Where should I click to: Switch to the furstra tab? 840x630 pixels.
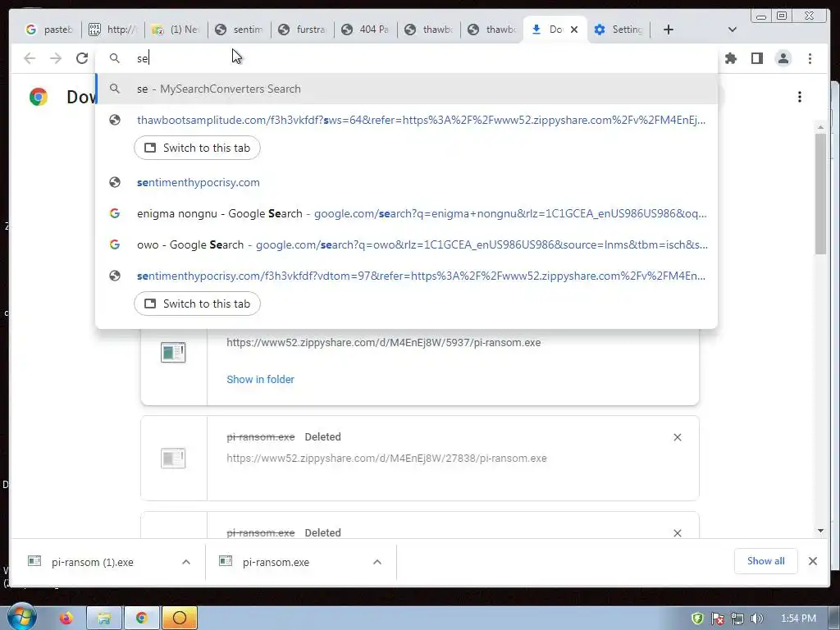pyautogui.click(x=302, y=30)
